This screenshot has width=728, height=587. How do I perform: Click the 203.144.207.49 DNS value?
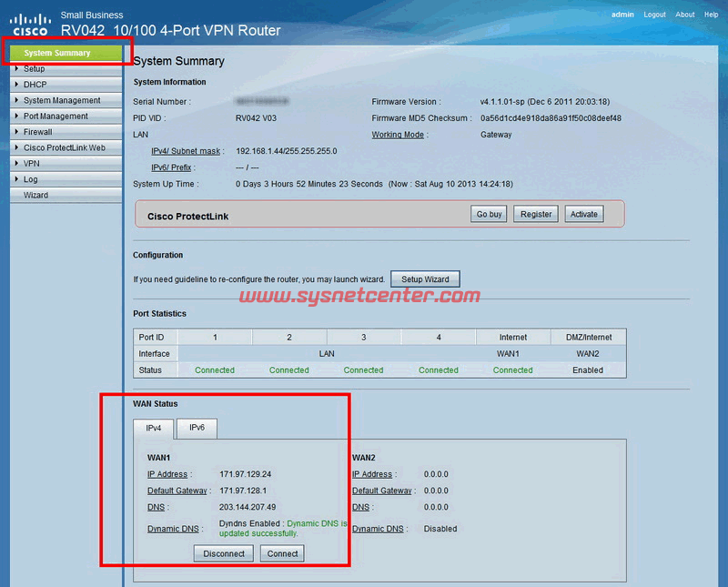point(248,507)
